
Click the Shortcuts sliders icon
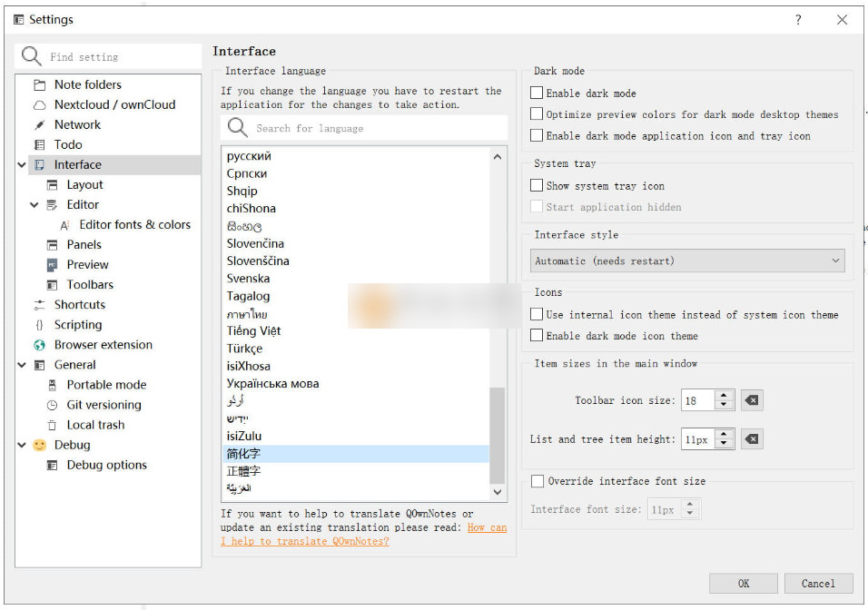coord(39,305)
